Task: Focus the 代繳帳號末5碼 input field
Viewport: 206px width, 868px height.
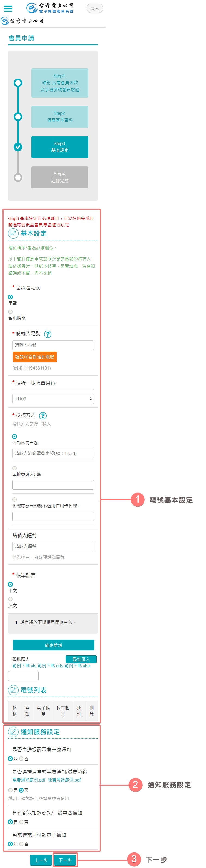Action: [x=53, y=516]
